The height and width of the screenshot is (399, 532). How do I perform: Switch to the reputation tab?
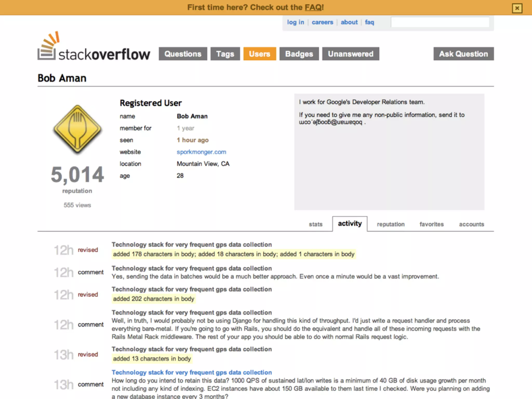(391, 224)
